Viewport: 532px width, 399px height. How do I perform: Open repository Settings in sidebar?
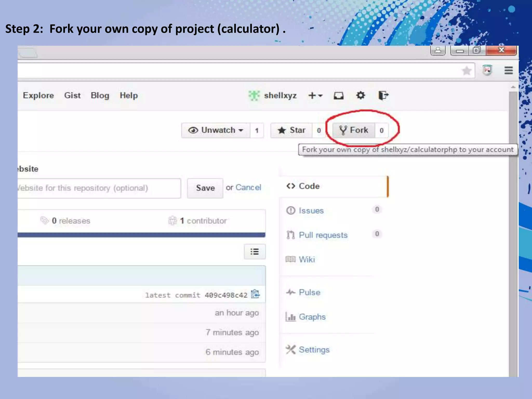[314, 350]
